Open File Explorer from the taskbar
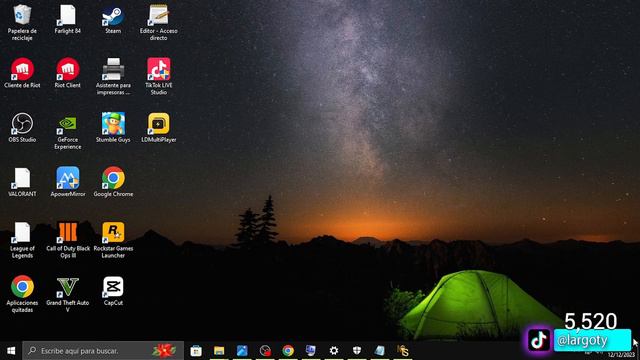The height and width of the screenshot is (360, 640). pos(219,351)
